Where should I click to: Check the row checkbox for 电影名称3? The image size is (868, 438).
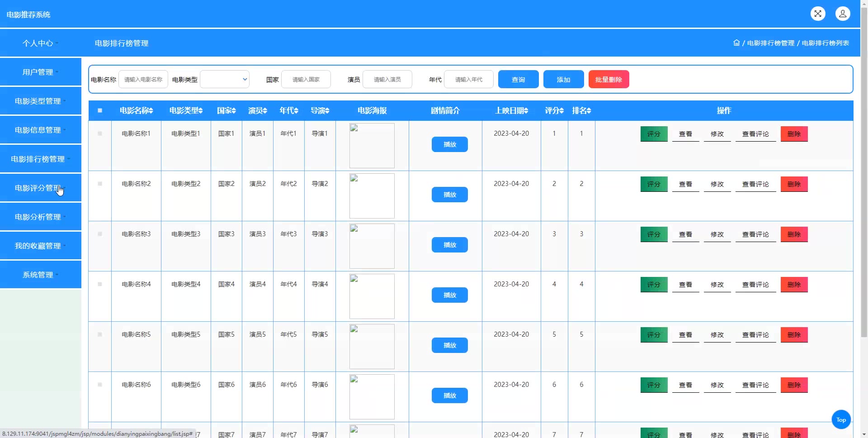[100, 234]
